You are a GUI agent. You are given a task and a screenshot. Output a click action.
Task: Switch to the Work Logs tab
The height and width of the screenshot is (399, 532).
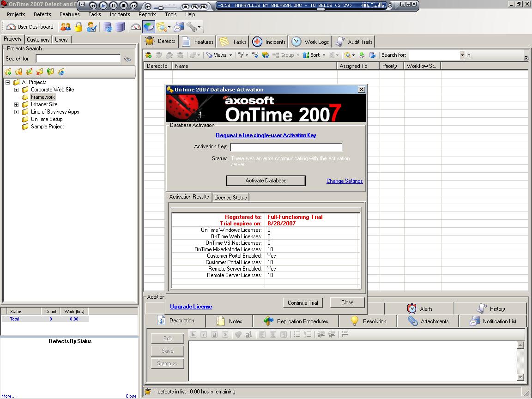click(x=310, y=42)
